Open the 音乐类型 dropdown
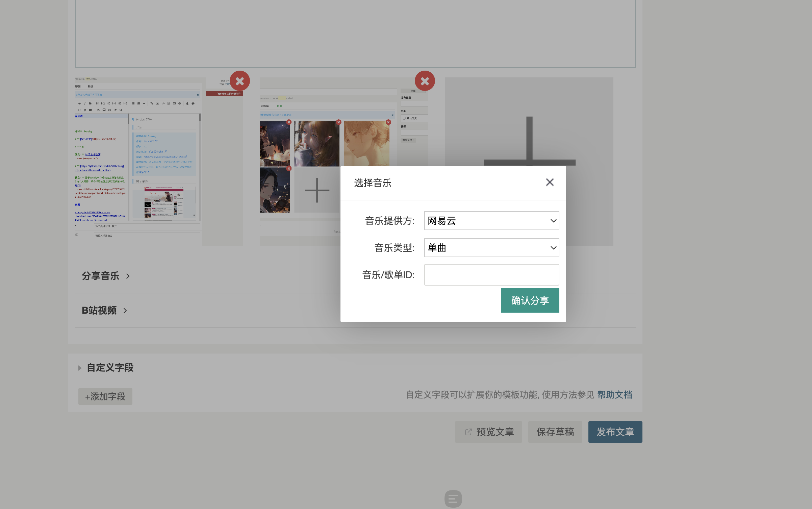 pos(491,248)
